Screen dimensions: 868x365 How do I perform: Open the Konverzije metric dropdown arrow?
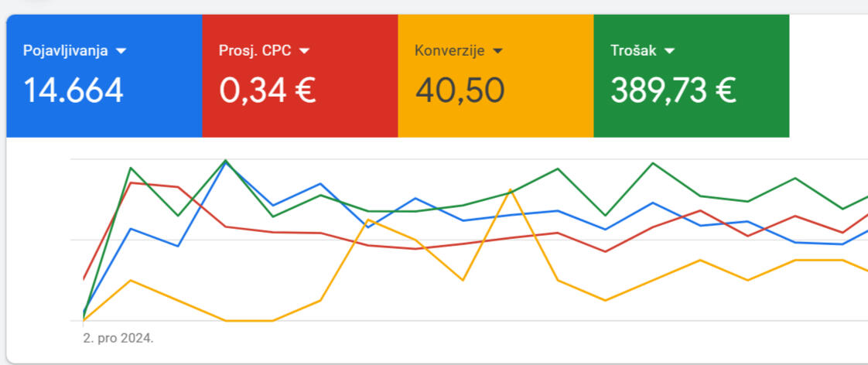click(497, 51)
